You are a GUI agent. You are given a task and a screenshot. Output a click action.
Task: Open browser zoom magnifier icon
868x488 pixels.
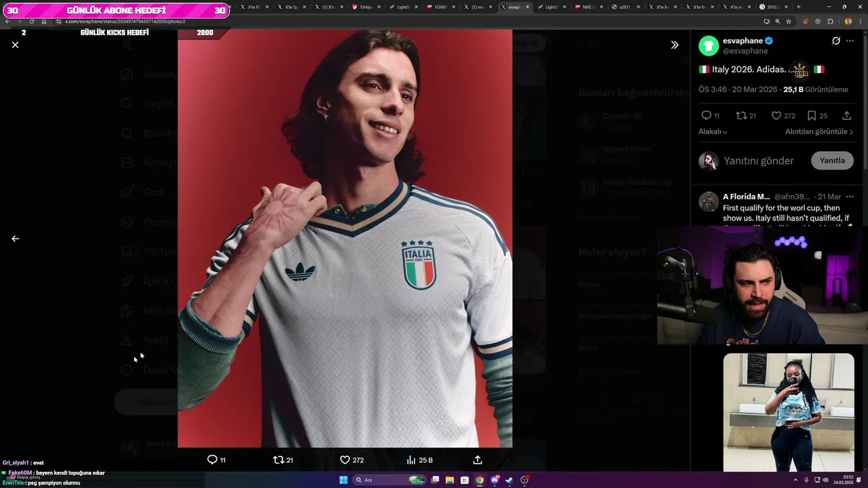pyautogui.click(x=777, y=22)
